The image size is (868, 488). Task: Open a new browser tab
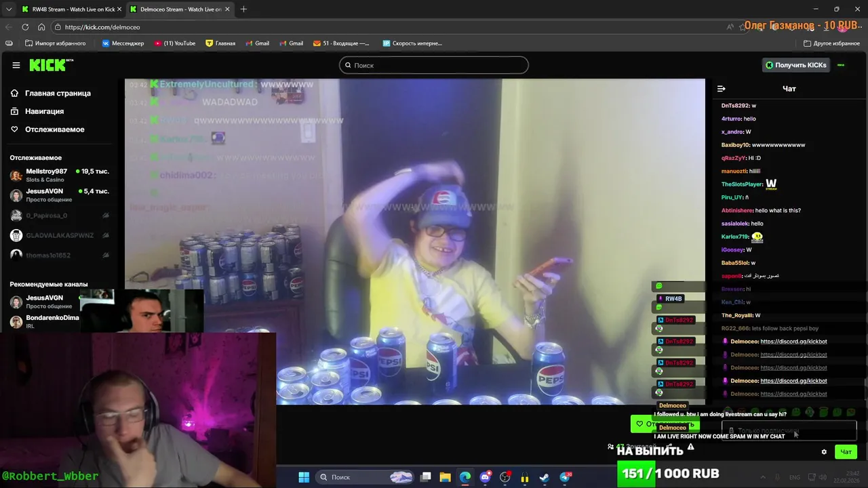click(243, 9)
